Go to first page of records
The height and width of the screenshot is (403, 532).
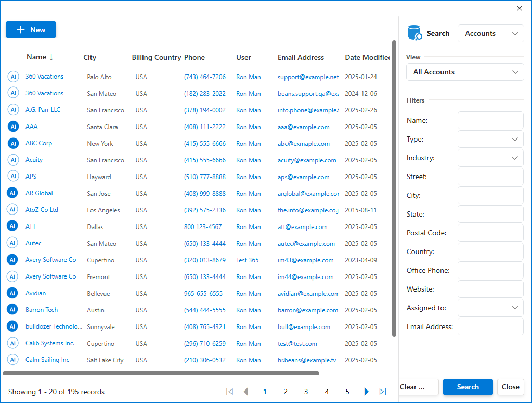click(x=229, y=392)
